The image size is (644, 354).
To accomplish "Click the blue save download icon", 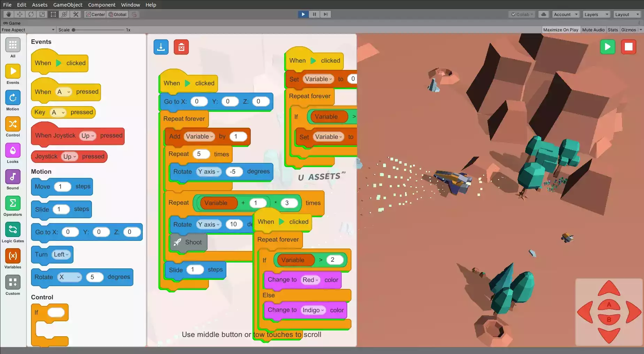I will [x=161, y=47].
